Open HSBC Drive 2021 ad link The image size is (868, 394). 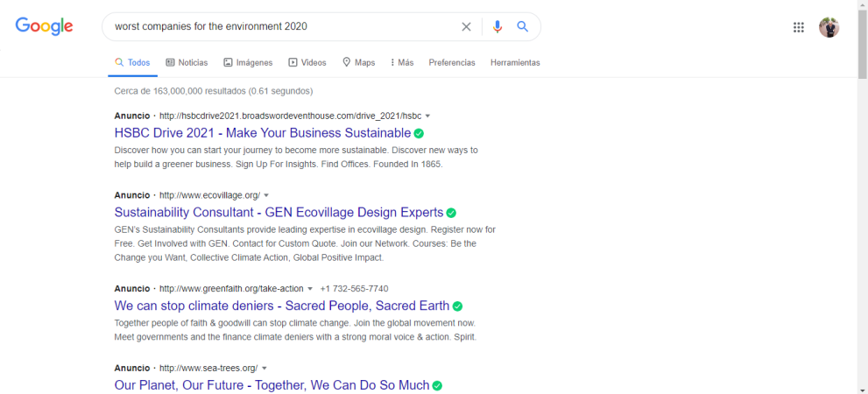click(263, 133)
